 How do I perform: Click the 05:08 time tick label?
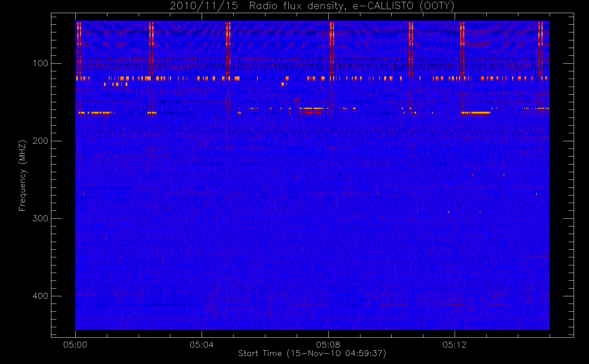[328, 345]
